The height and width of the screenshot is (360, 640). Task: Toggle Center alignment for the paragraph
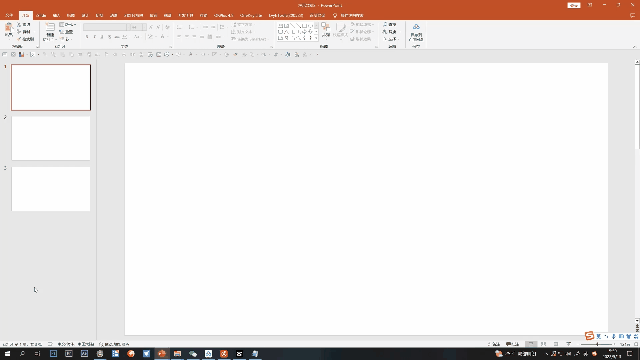coord(187,37)
